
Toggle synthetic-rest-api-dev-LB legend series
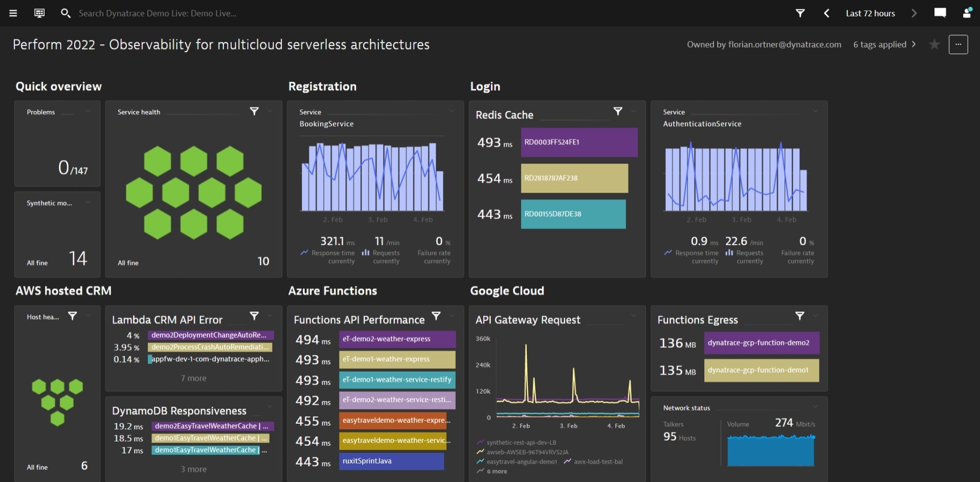point(517,443)
